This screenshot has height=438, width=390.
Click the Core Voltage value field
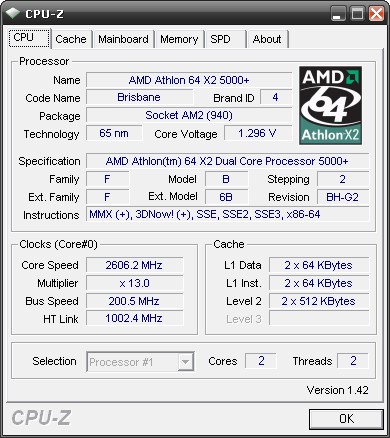[258, 134]
